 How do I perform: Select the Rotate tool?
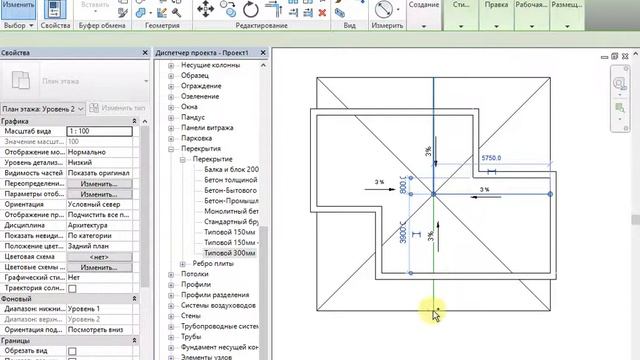(250, 9)
